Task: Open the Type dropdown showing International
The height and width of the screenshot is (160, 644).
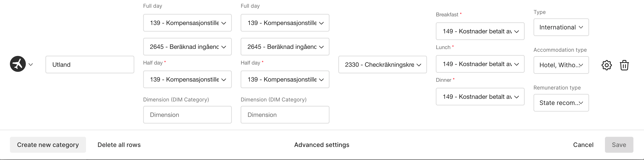Action: (x=561, y=27)
